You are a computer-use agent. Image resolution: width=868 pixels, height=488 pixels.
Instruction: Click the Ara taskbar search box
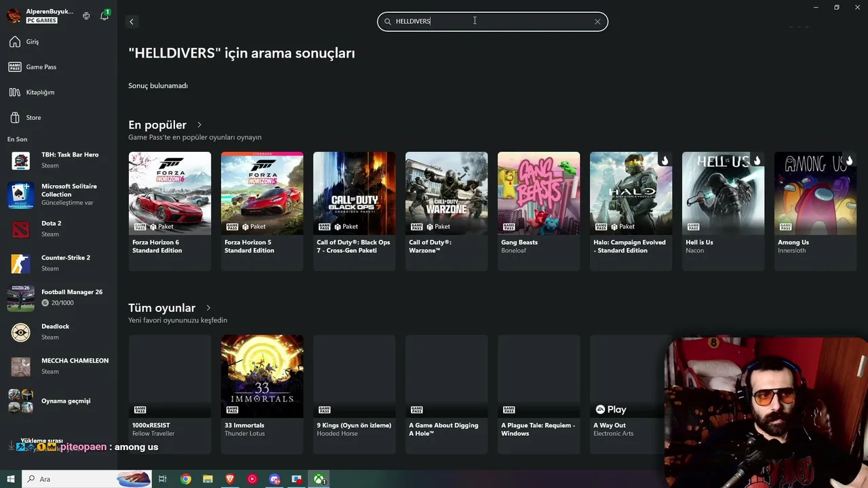(86, 479)
